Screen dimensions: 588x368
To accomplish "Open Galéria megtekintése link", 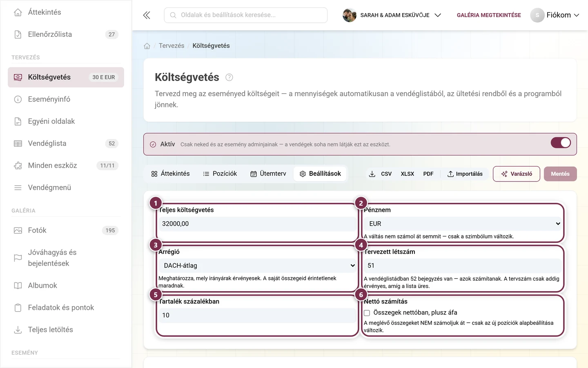I will (489, 15).
